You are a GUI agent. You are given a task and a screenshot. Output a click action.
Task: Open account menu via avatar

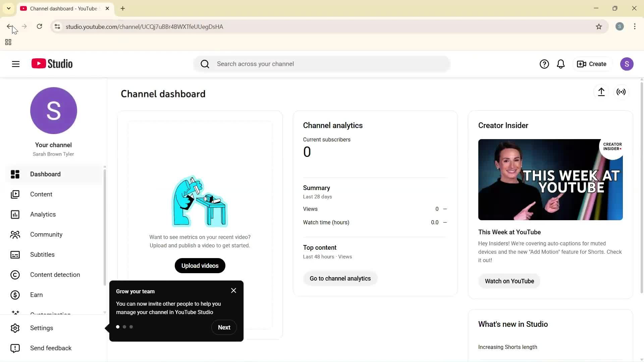click(x=627, y=64)
